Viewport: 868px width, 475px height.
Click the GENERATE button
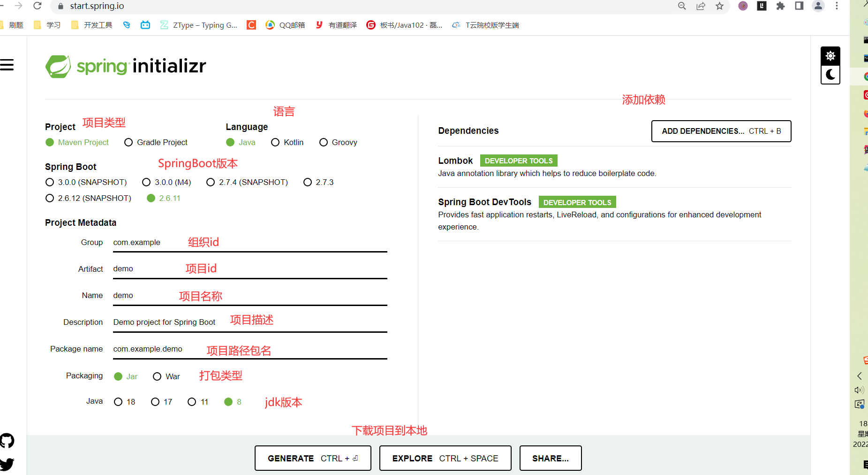[x=313, y=458]
